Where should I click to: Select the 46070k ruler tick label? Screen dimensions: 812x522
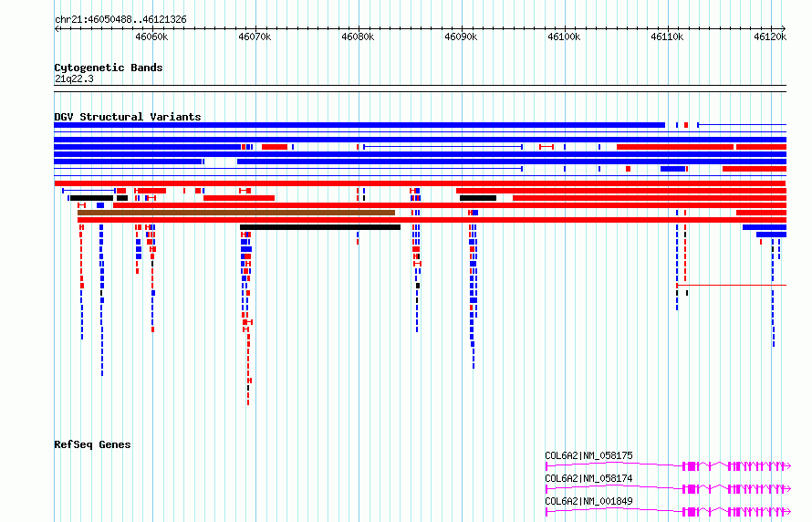point(255,37)
